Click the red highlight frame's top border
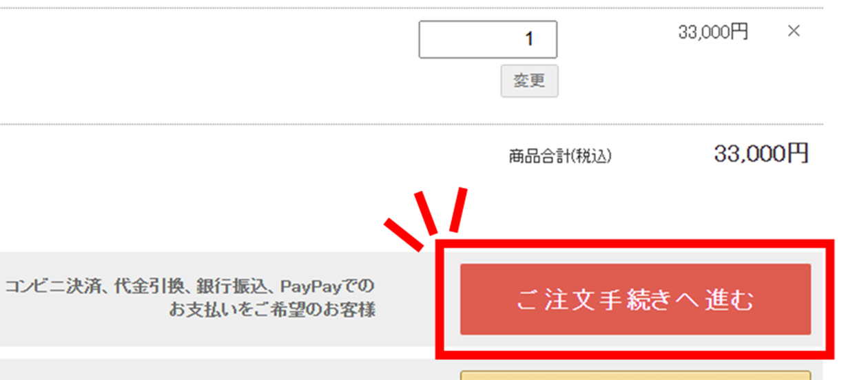 coord(635,244)
